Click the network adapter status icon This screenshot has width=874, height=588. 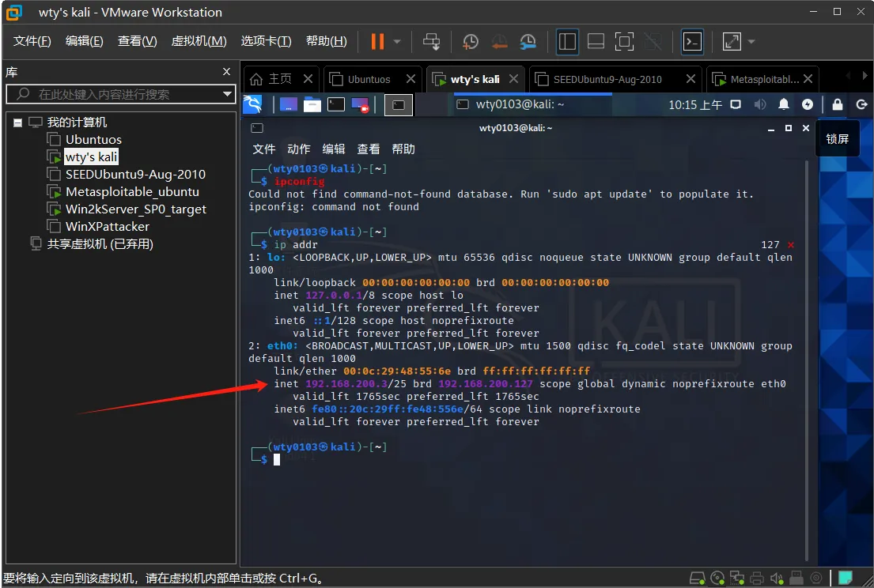[x=737, y=578]
